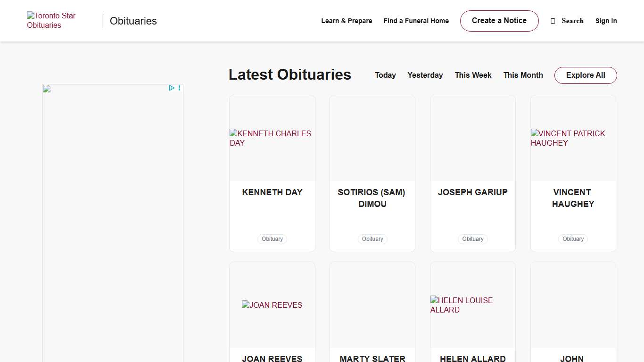Screen dimensions: 644x362
Task: Filter obituaries by Today
Action: (385, 75)
